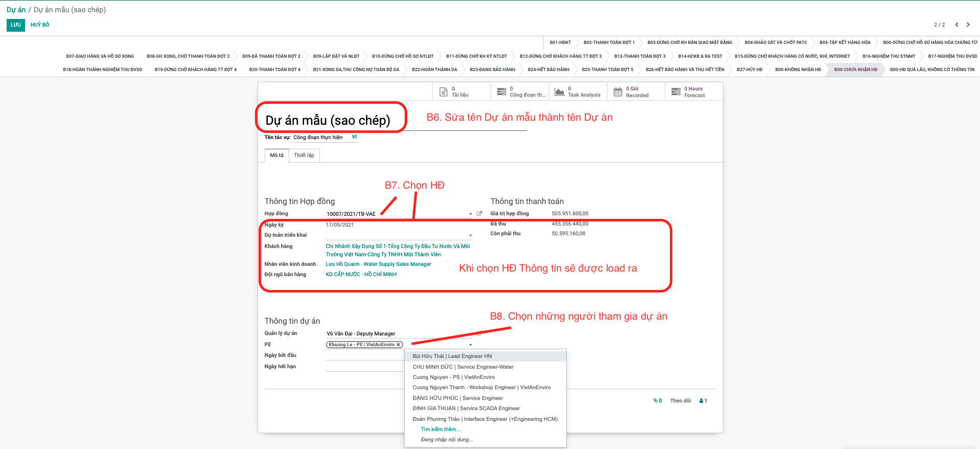Switch to the Thiết lập tab

tap(304, 155)
